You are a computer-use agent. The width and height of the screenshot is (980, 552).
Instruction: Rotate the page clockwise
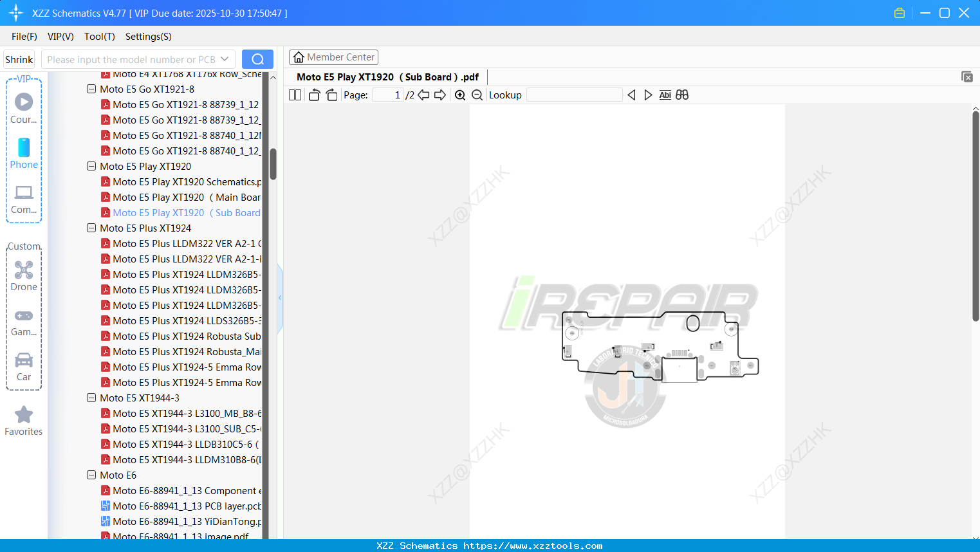[331, 95]
